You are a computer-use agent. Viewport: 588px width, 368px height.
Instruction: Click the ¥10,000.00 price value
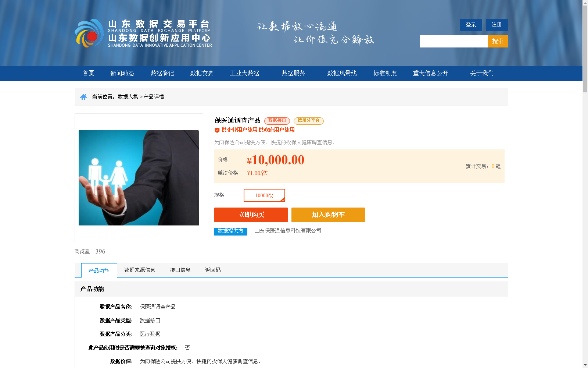[276, 160]
